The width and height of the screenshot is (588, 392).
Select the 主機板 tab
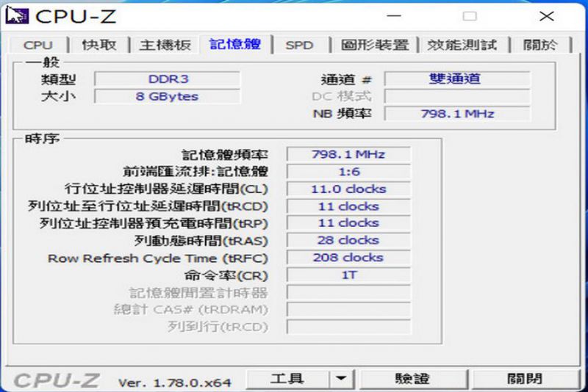pyautogui.click(x=165, y=46)
